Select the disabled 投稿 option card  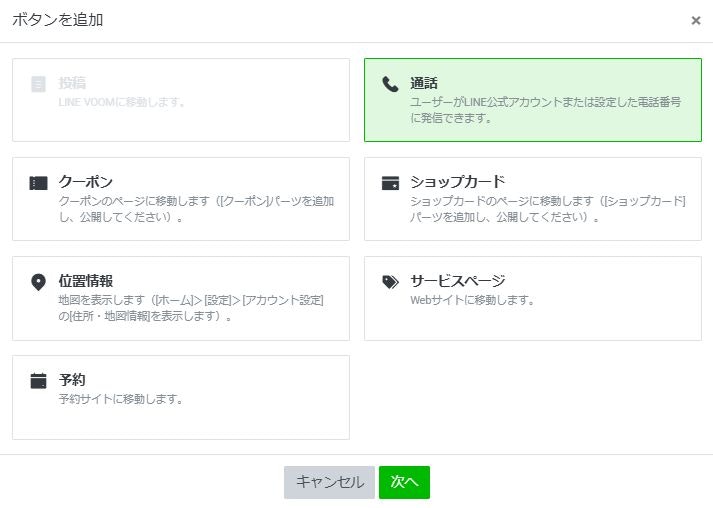pyautogui.click(x=181, y=100)
